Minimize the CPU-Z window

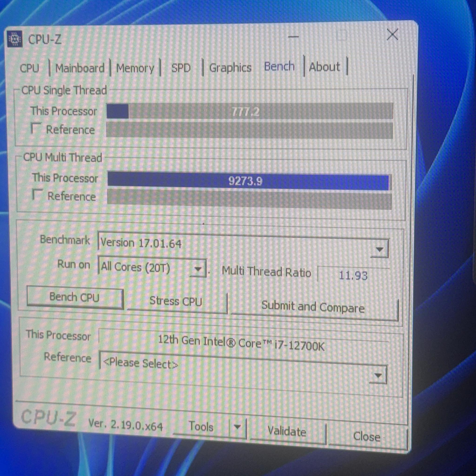293,37
